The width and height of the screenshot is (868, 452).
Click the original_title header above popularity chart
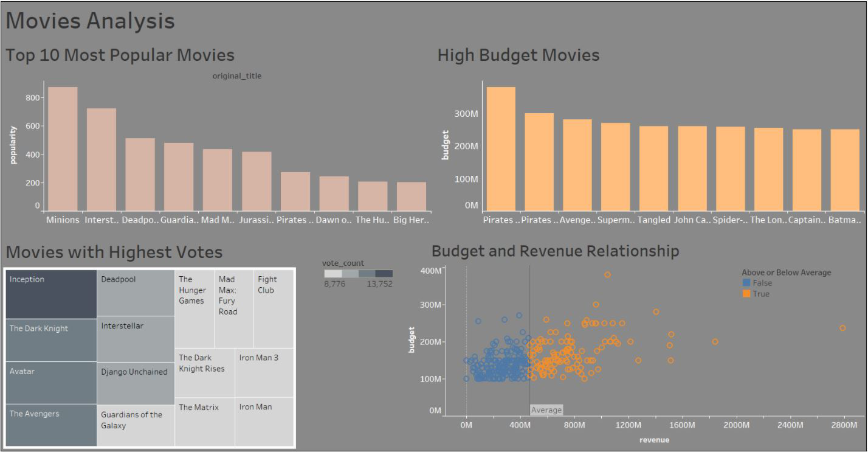click(x=237, y=76)
